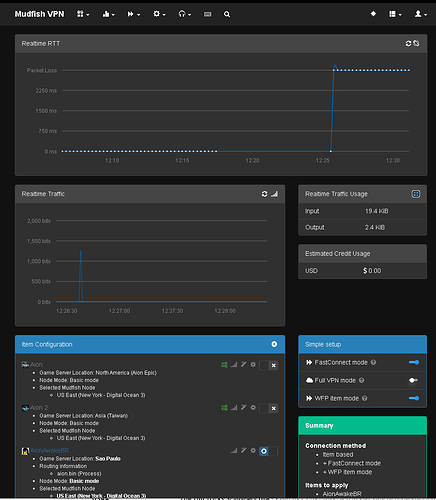Click signal bars icon in Realtime Traffic header
The height and width of the screenshot is (500, 436).
[x=274, y=194]
